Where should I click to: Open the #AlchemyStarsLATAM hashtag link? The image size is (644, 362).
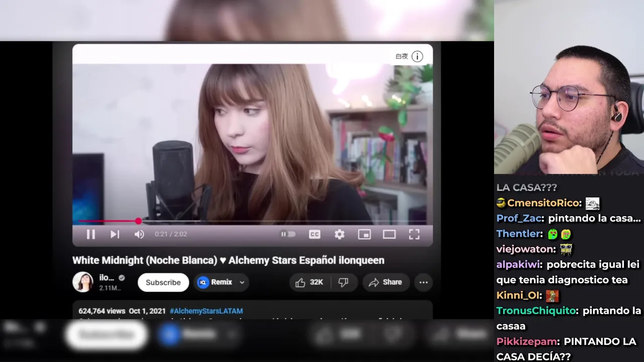tap(206, 311)
